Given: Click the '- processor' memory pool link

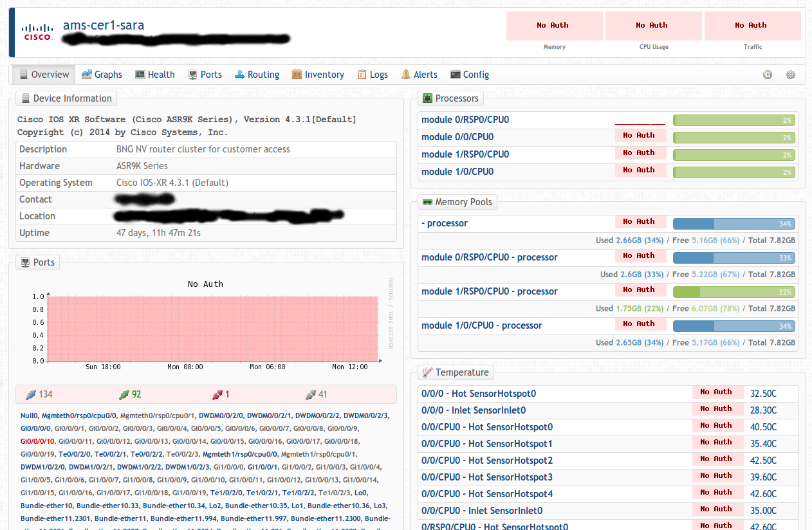Looking at the screenshot, I should pyautogui.click(x=445, y=223).
